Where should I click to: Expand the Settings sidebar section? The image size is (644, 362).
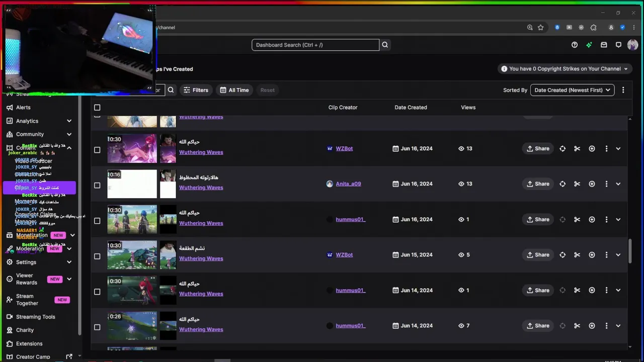[69, 262]
